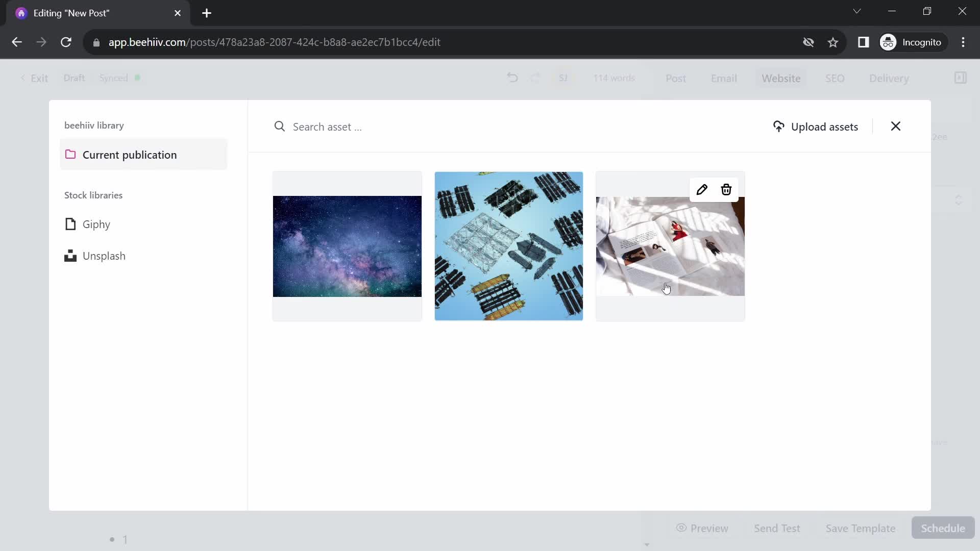Click the Delivery tab in top navigation
The height and width of the screenshot is (551, 980).
(889, 78)
